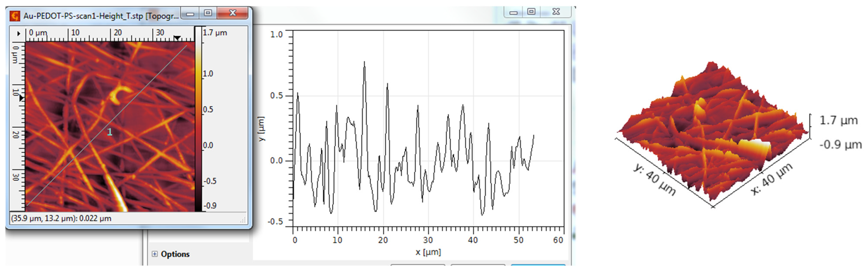Maximize the profile graph dialog
This screenshot has width=868, height=274.
531,12
